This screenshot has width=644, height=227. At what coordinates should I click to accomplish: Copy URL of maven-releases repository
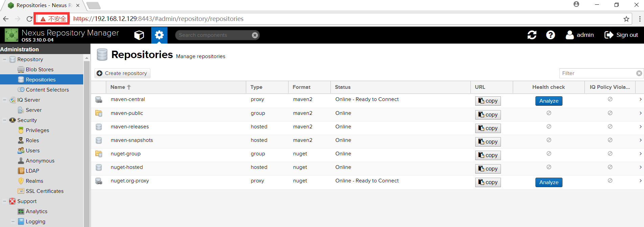coord(488,128)
